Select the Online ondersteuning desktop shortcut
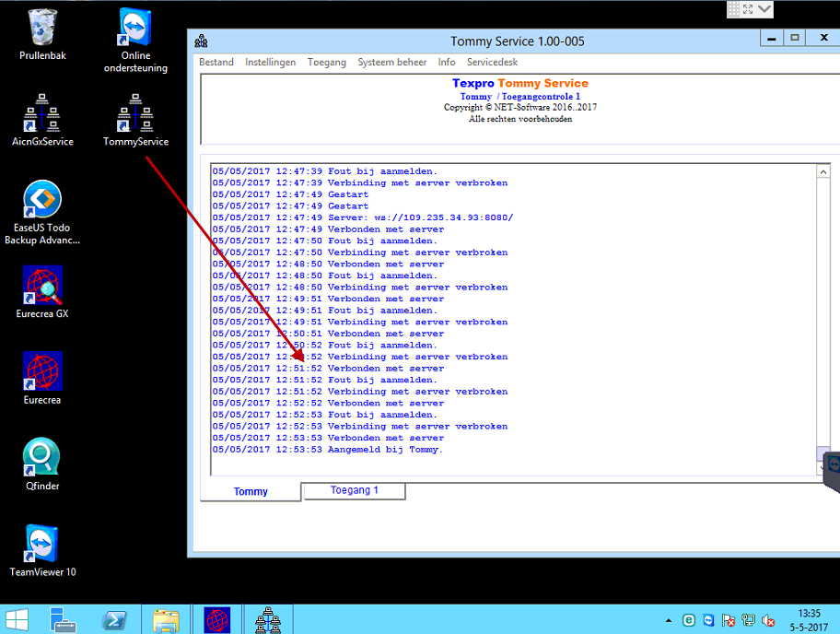Viewport: 840px width, 634px height. [x=135, y=40]
